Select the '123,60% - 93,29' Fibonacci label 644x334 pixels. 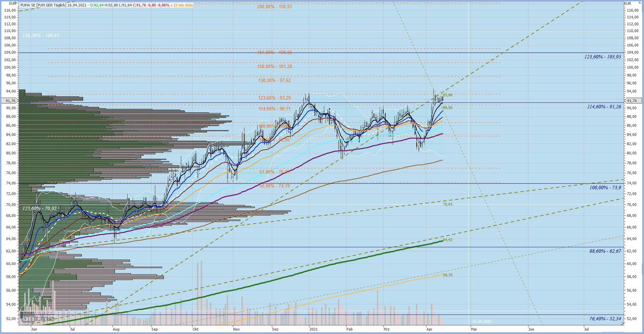pos(275,98)
